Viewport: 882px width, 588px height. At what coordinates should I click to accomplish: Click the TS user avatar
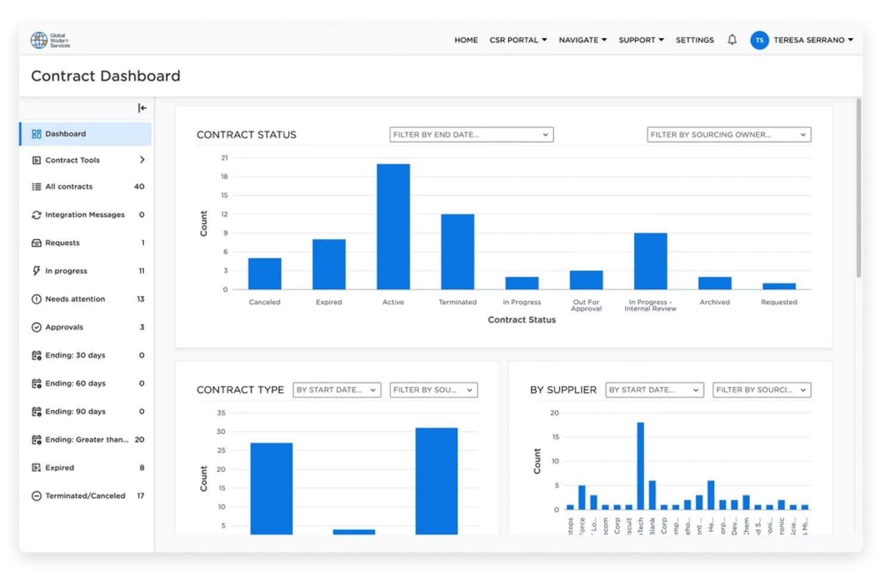[x=759, y=40]
